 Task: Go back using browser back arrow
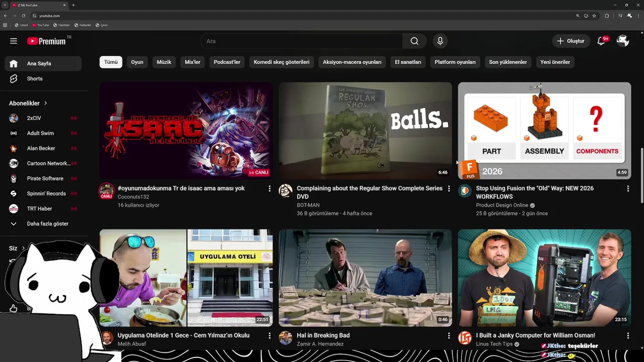click(5, 16)
